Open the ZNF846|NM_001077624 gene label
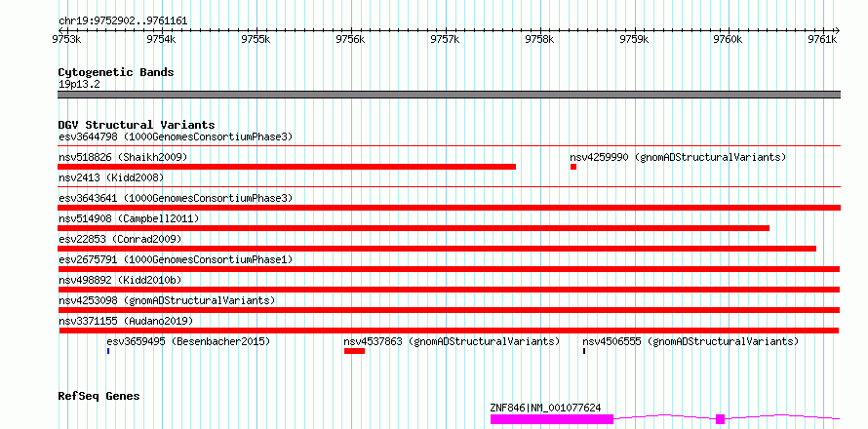This screenshot has height=429, width=868. 545,408
